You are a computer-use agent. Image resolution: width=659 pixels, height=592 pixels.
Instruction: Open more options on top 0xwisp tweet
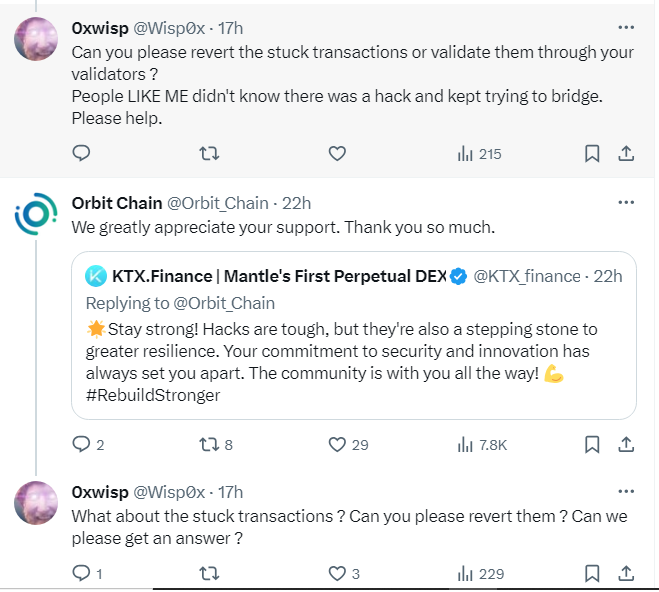[626, 27]
